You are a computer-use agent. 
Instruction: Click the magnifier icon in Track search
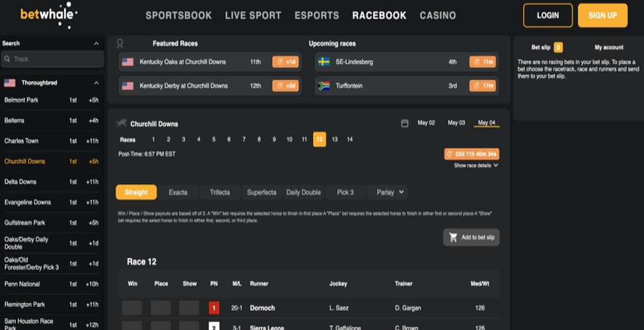7,59
